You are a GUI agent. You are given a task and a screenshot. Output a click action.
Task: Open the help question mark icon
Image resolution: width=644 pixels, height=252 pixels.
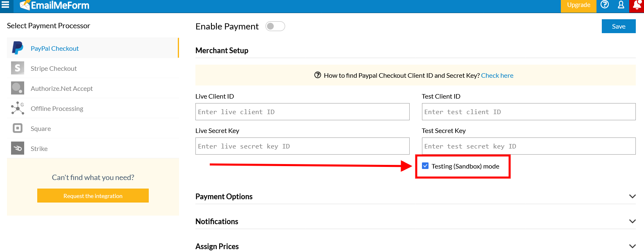pyautogui.click(x=605, y=4)
